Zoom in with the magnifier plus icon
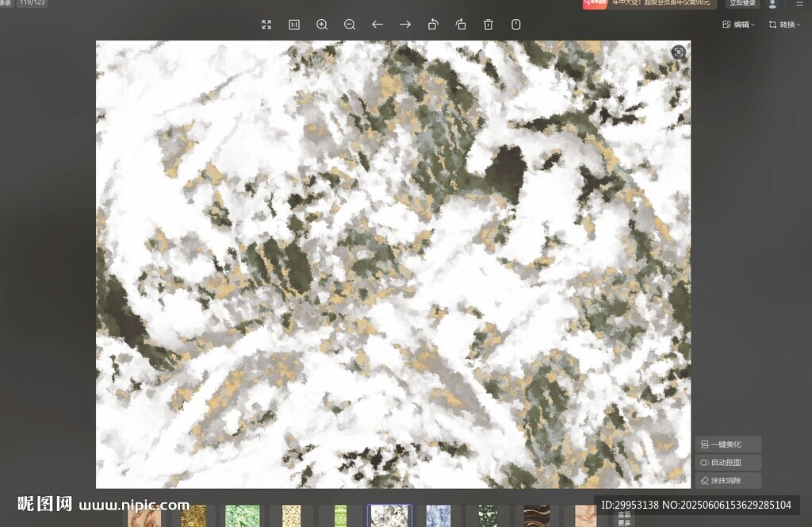The height and width of the screenshot is (527, 812). [x=322, y=25]
